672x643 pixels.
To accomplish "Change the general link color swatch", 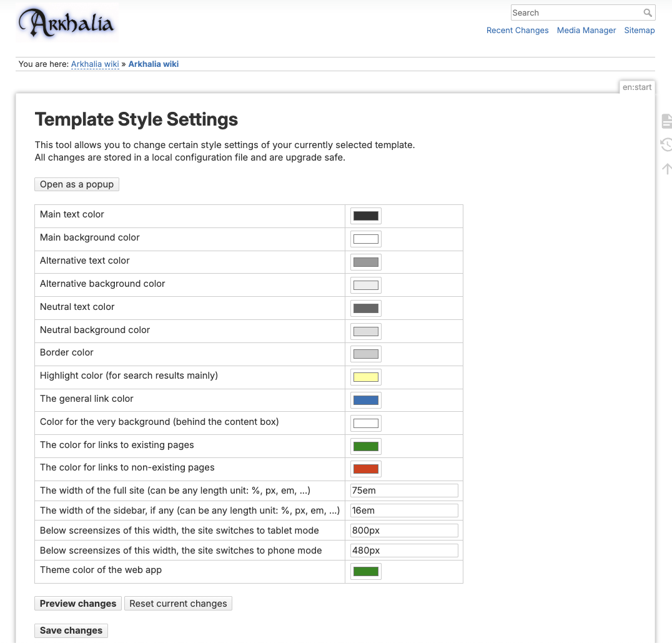I will [365, 401].
